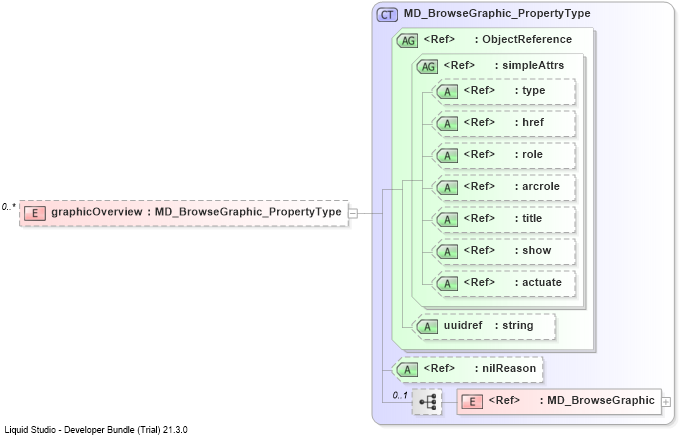Expand the MD_BrowseGraphic element node
The image size is (679, 435).
[x=666, y=402]
